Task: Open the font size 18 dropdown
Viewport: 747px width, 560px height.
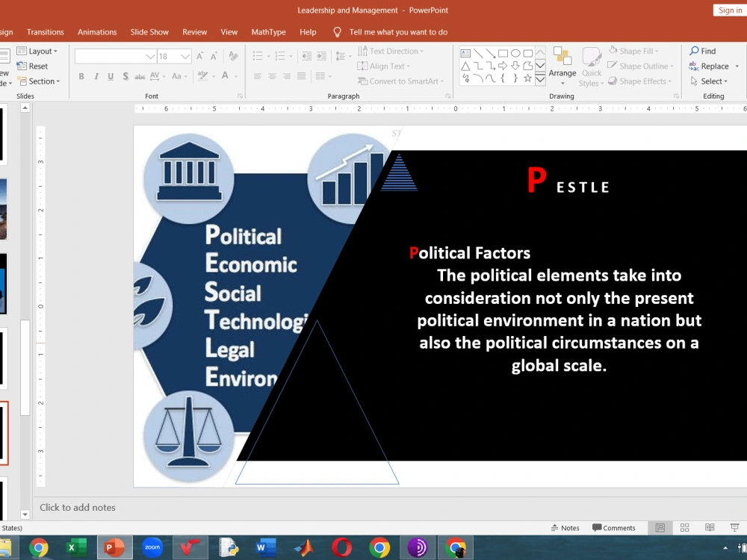Action: (x=185, y=57)
